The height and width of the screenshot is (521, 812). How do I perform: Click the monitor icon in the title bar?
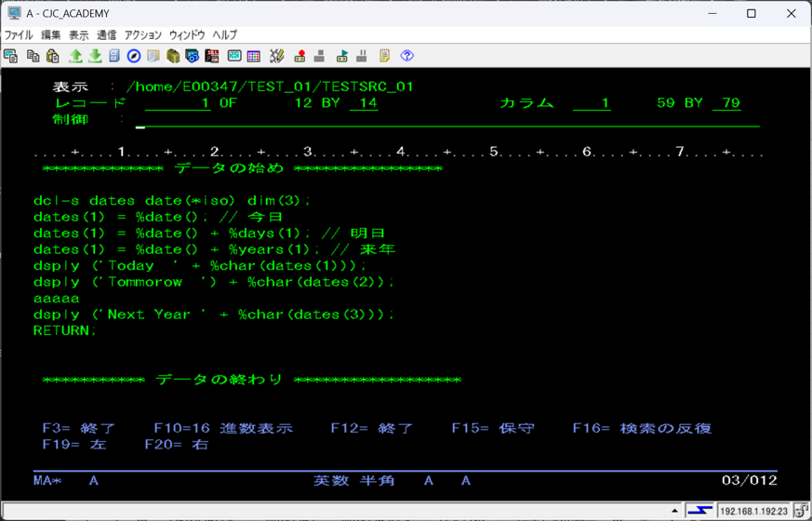coord(14,13)
